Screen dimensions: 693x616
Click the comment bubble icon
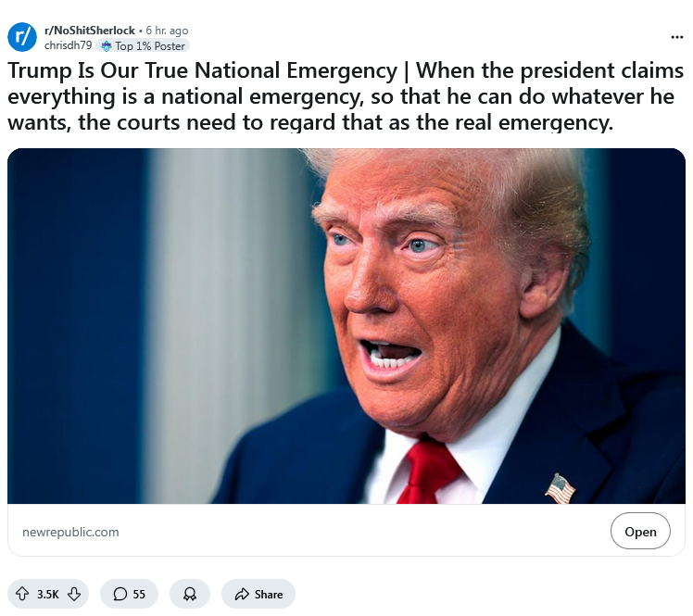click(120, 594)
